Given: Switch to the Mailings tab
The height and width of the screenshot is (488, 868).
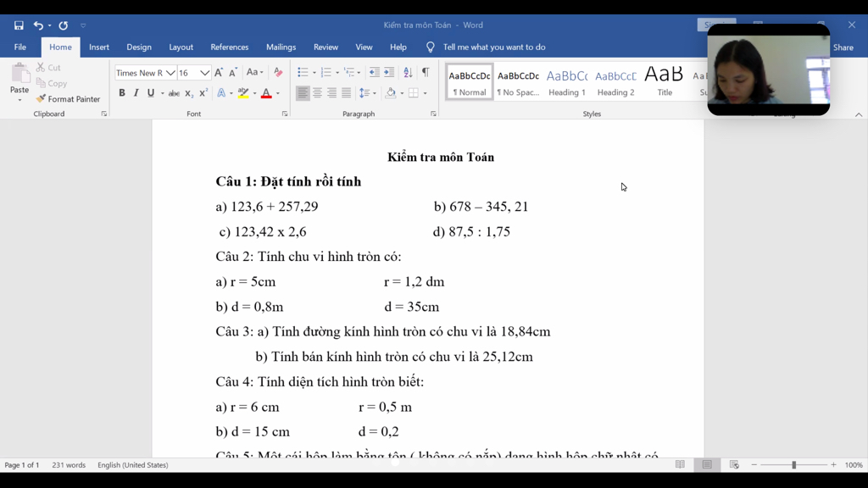Looking at the screenshot, I should [281, 47].
